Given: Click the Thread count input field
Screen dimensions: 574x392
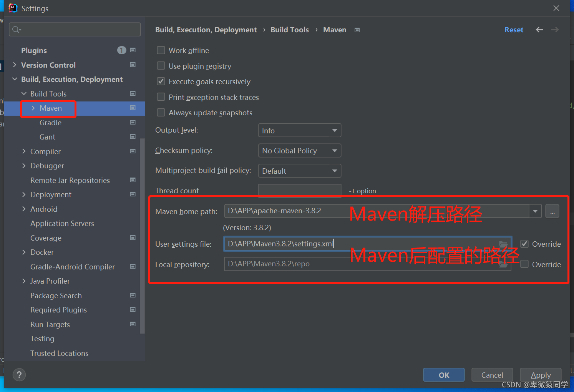Looking at the screenshot, I should tap(300, 191).
